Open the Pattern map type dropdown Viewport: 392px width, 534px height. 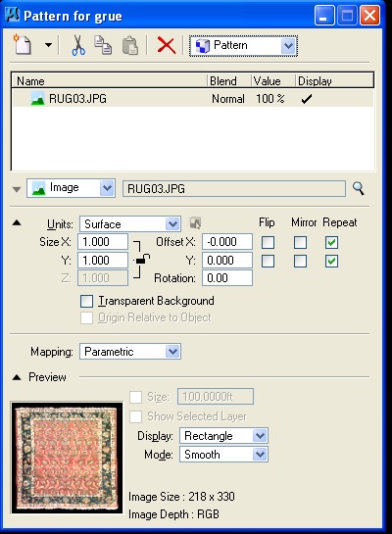coord(243,46)
